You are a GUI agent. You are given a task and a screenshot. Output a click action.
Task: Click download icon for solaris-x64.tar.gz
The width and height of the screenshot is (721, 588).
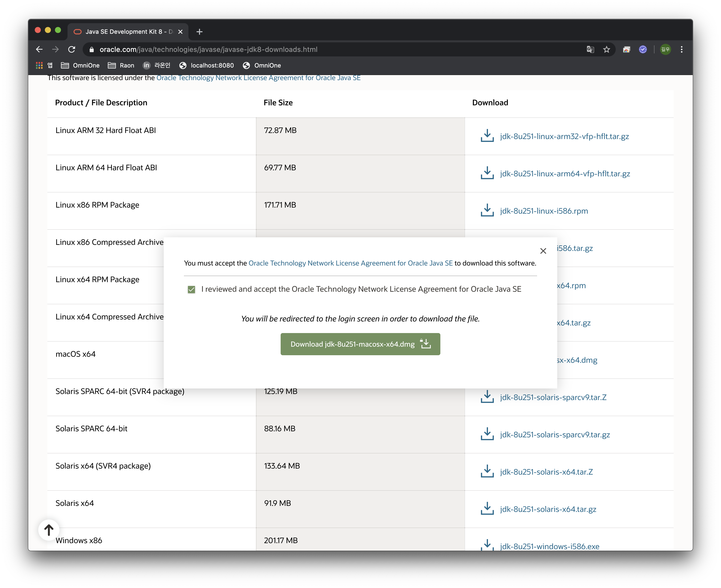coord(487,508)
